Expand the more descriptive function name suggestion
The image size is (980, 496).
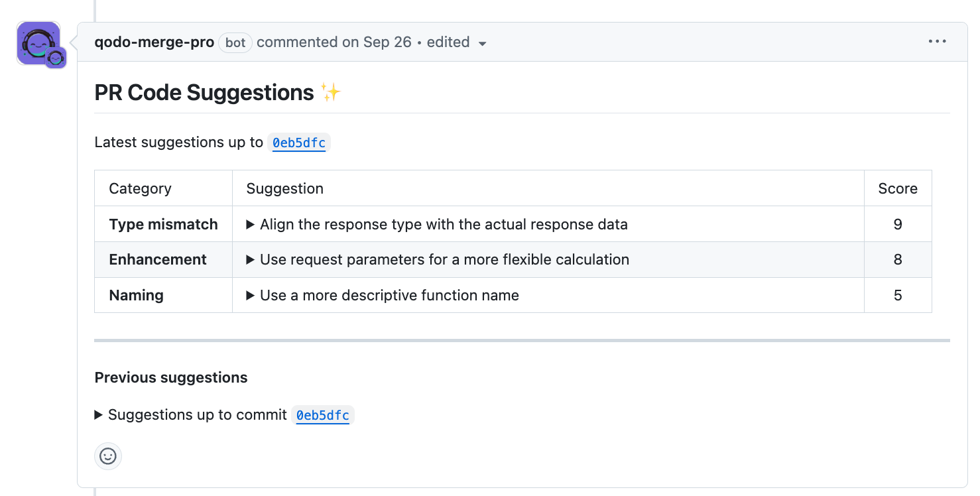(x=251, y=296)
